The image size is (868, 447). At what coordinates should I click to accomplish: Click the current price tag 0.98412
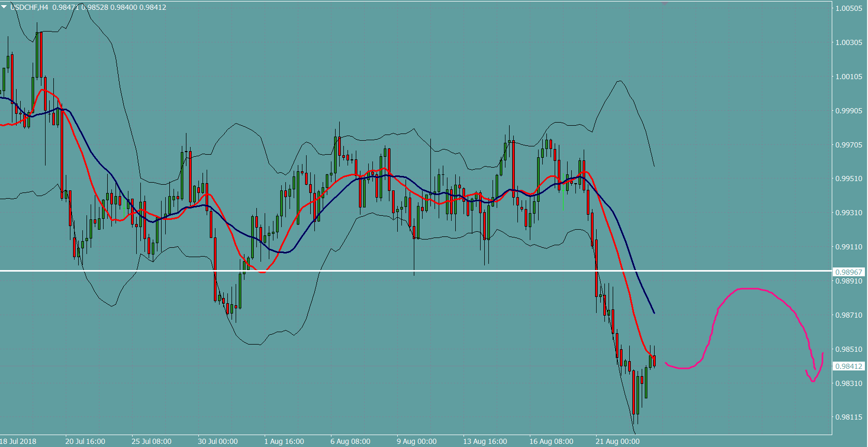click(x=849, y=366)
